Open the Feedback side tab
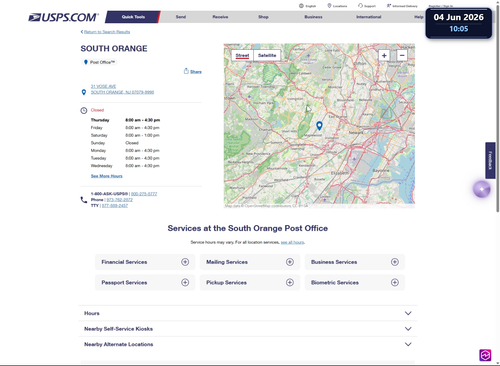 tap(490, 160)
